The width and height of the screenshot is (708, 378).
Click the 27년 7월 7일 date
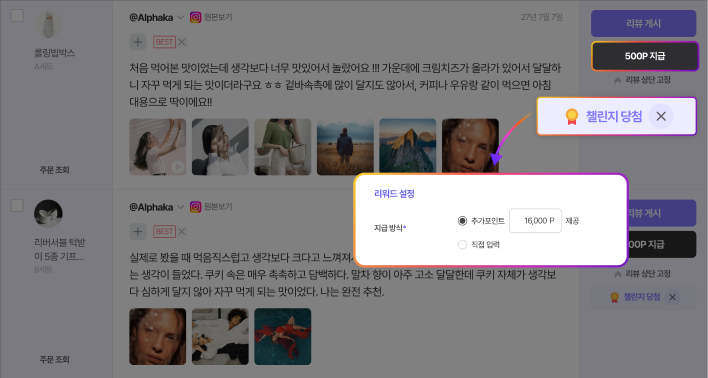click(x=541, y=17)
